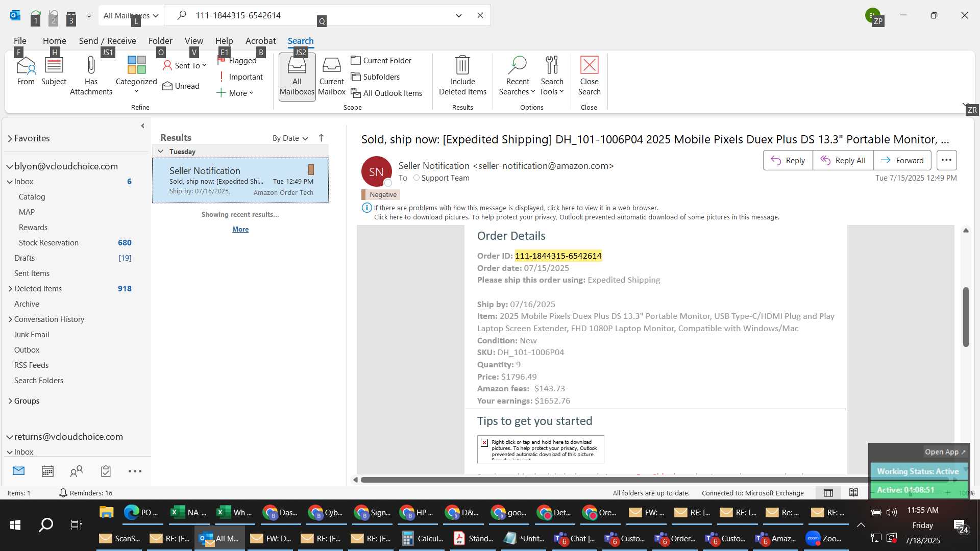Open the Recent Searches dropdown
This screenshot has height=551, width=980.
tap(517, 76)
